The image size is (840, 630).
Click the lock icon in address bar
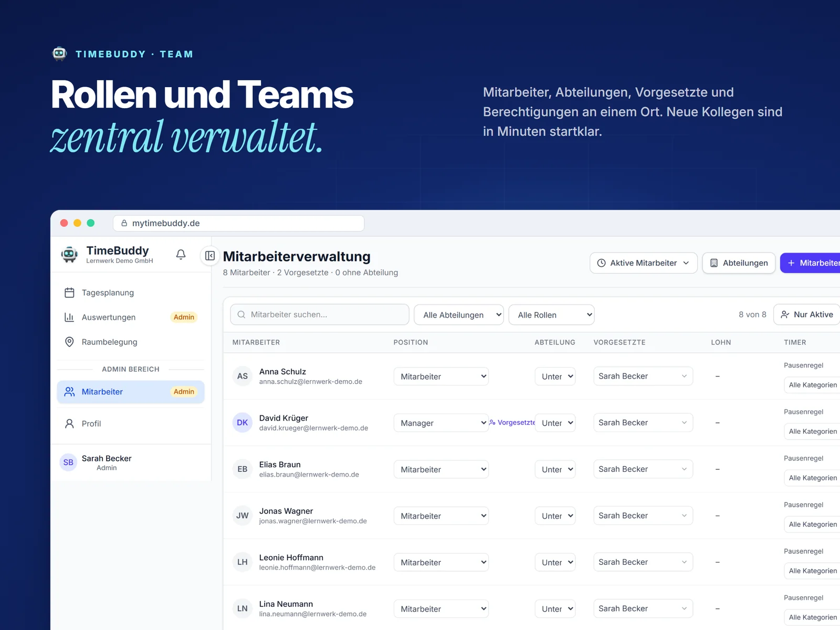tap(124, 223)
